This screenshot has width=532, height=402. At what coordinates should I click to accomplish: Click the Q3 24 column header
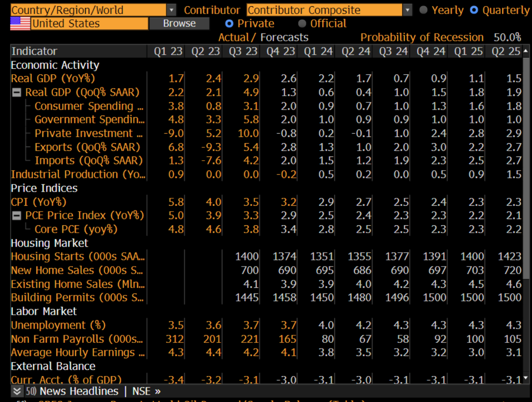click(x=393, y=51)
